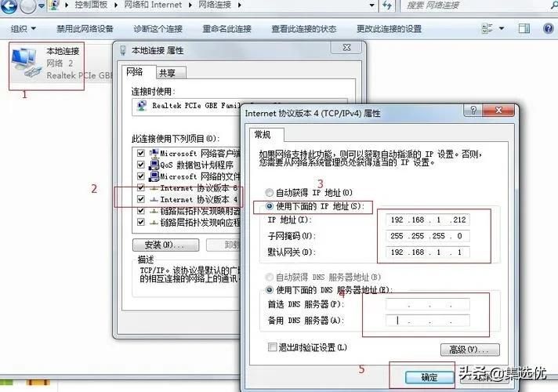558x392 pixels.
Task: Click the 默认网关 field 192.168.1.1
Action: 428,252
